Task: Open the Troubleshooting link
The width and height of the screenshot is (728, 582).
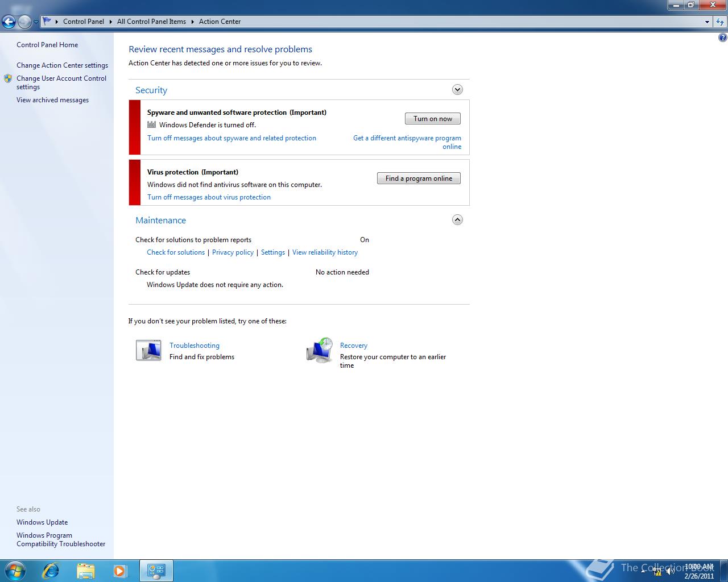Action: [195, 346]
